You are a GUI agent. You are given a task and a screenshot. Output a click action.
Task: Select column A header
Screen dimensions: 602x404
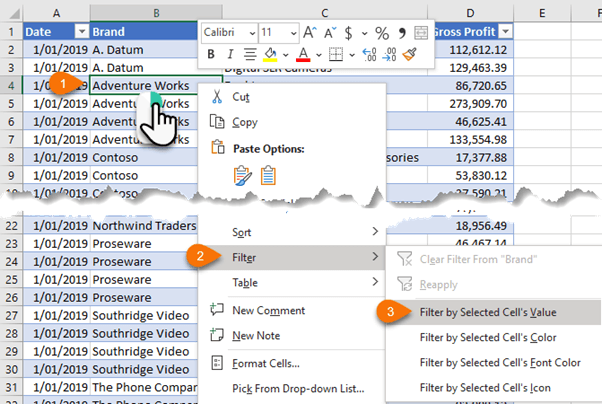click(x=56, y=13)
